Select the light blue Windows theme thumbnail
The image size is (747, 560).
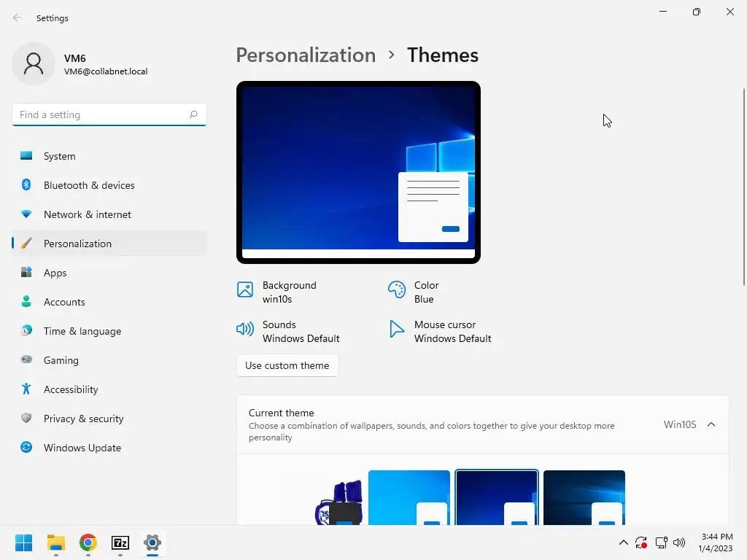(409, 497)
